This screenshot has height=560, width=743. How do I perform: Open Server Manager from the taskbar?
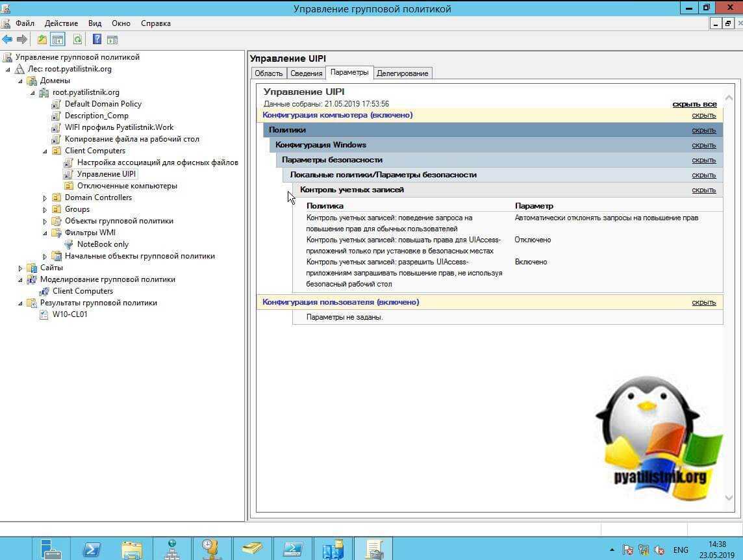[51, 549]
